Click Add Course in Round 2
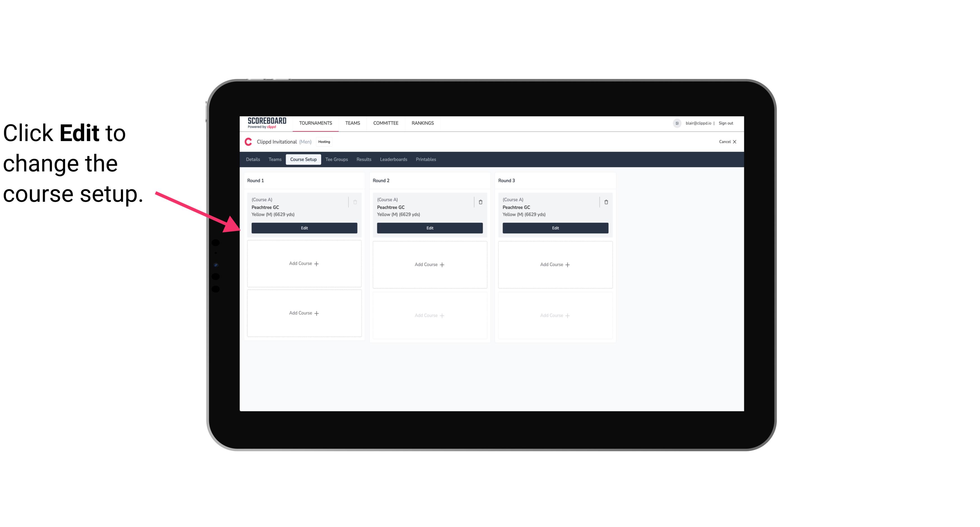The height and width of the screenshot is (527, 980). click(x=430, y=264)
